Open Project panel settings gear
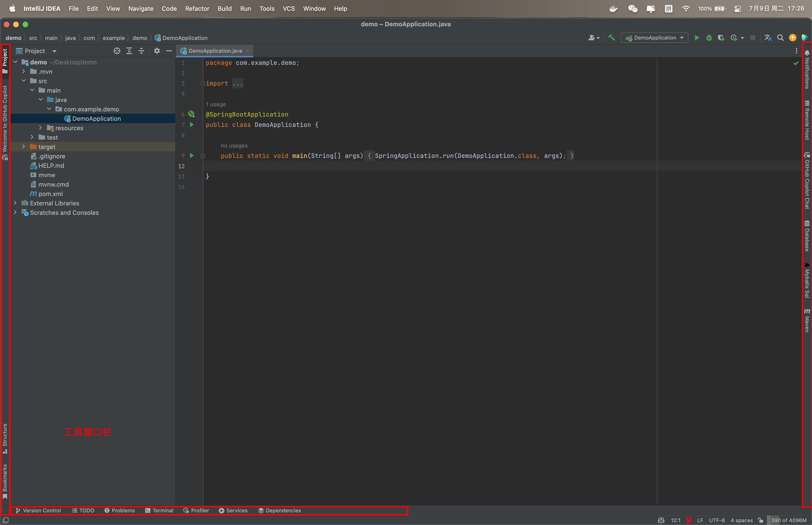 click(x=157, y=51)
